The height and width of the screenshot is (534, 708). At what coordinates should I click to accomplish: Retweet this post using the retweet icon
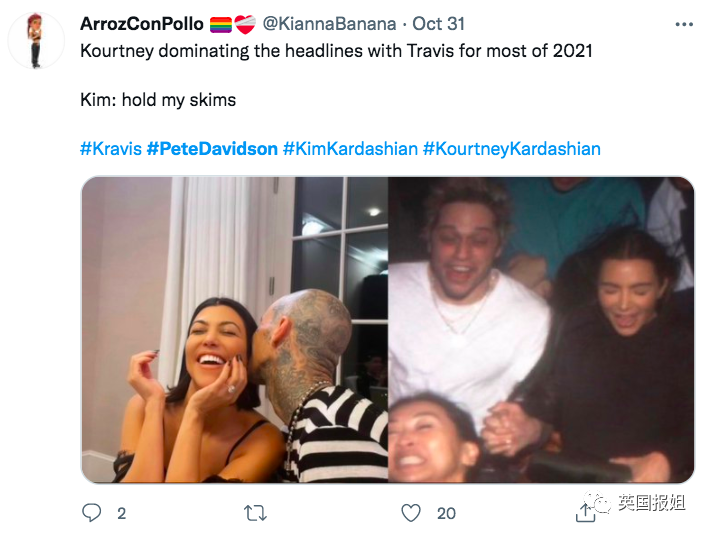pyautogui.click(x=255, y=513)
